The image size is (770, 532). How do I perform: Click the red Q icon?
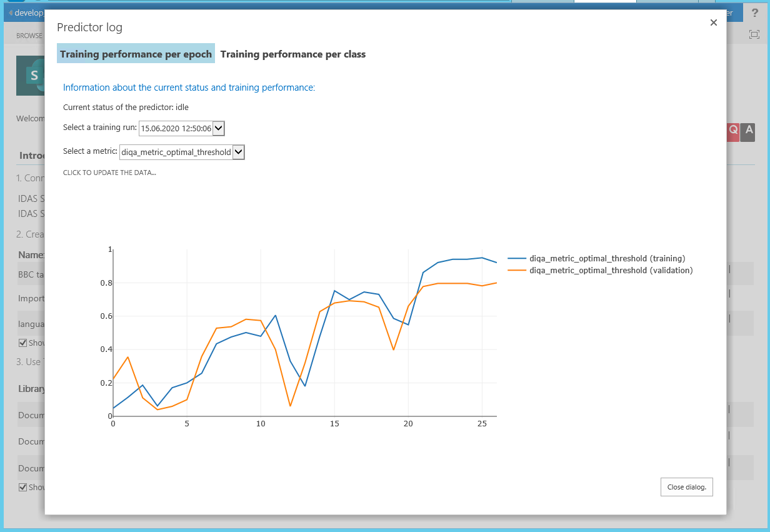(x=732, y=130)
